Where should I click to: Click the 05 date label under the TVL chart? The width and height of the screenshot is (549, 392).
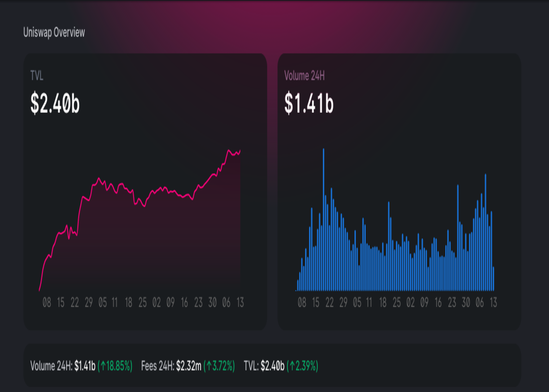pyautogui.click(x=103, y=303)
